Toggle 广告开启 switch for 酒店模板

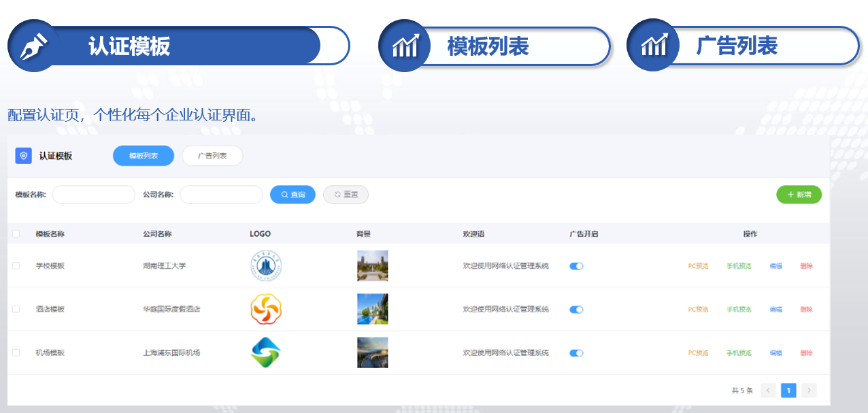point(576,310)
